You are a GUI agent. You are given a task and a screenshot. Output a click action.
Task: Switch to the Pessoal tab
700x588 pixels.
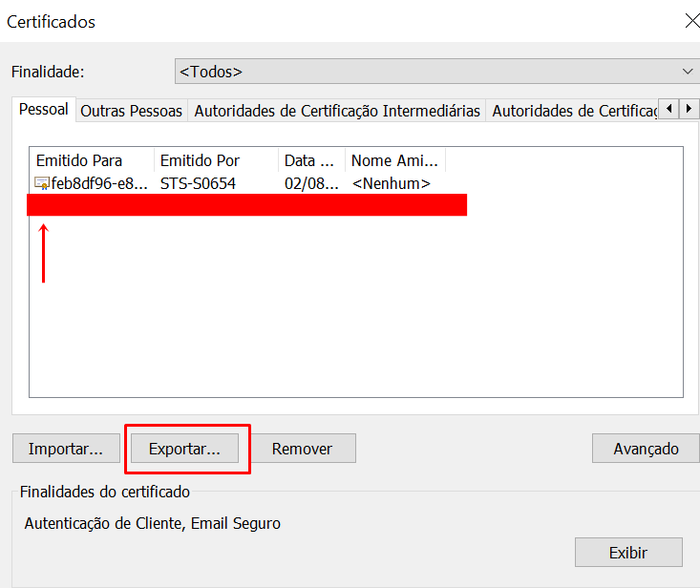[44, 110]
